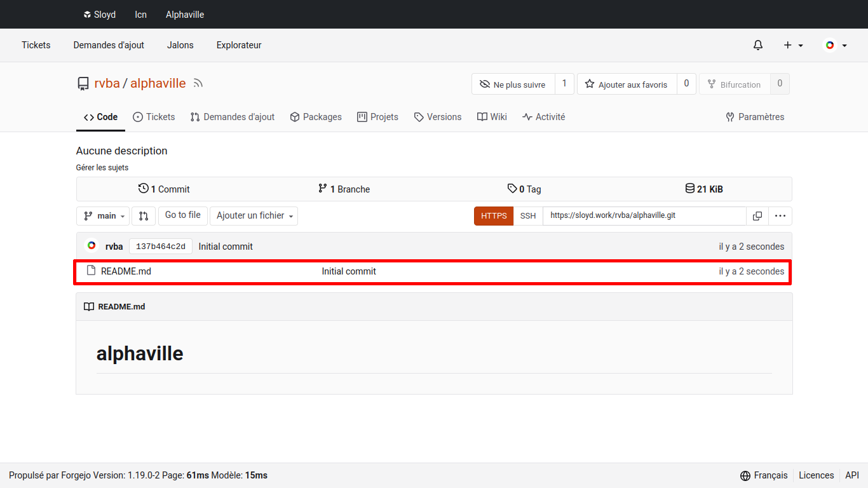868x488 pixels.
Task: Toggle Ne plus suivre watch button
Action: [513, 85]
